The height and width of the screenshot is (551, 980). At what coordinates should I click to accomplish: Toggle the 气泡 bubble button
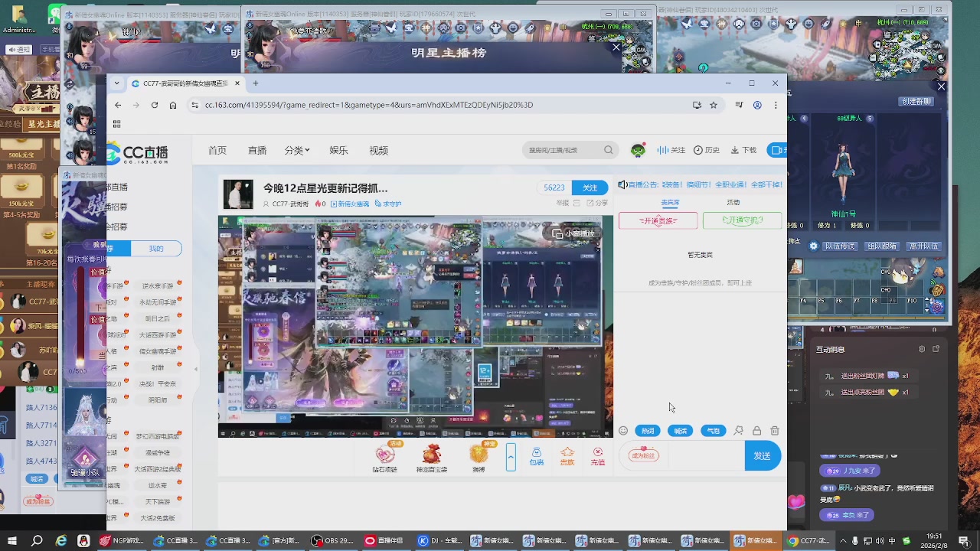[713, 431]
